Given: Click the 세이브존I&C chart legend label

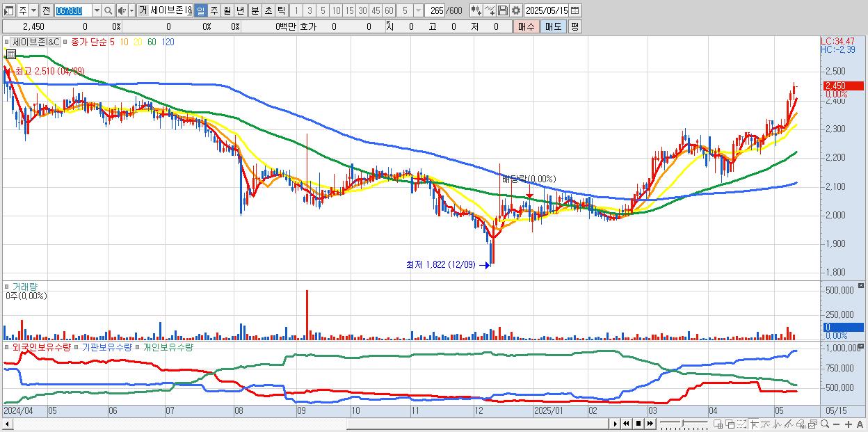Looking at the screenshot, I should [x=37, y=42].
